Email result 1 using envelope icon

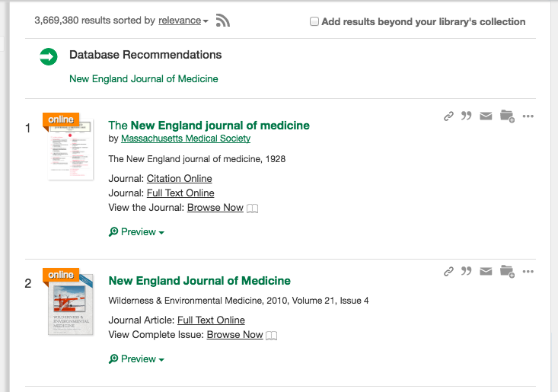tap(486, 116)
